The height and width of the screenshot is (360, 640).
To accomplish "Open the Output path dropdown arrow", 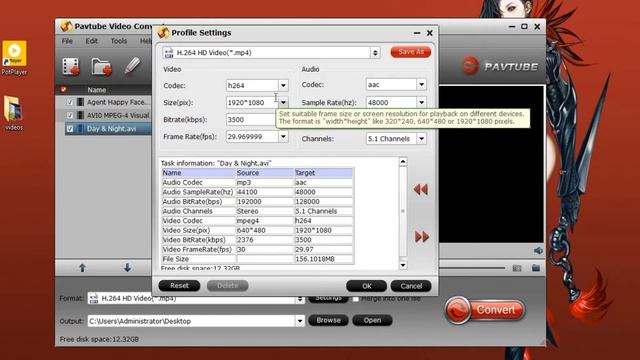I will (x=300, y=321).
